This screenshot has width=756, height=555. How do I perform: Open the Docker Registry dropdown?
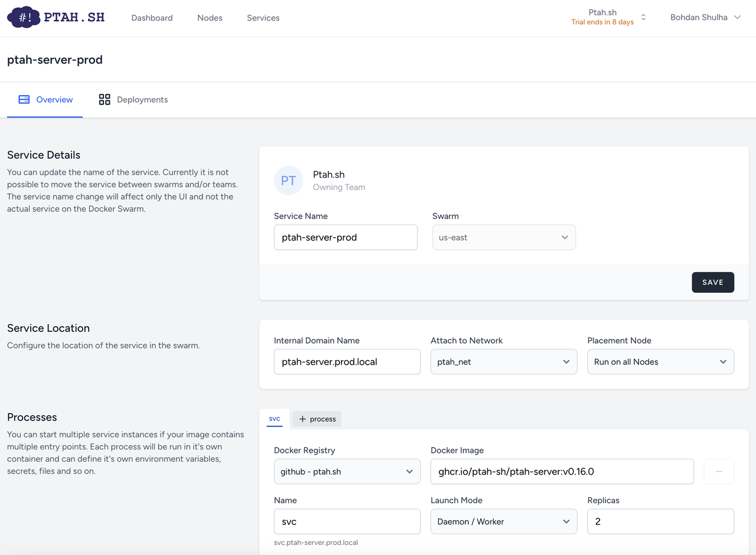[x=347, y=472]
